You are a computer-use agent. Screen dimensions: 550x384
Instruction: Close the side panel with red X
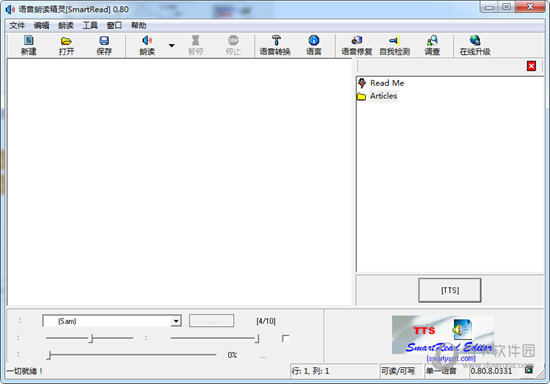point(531,66)
